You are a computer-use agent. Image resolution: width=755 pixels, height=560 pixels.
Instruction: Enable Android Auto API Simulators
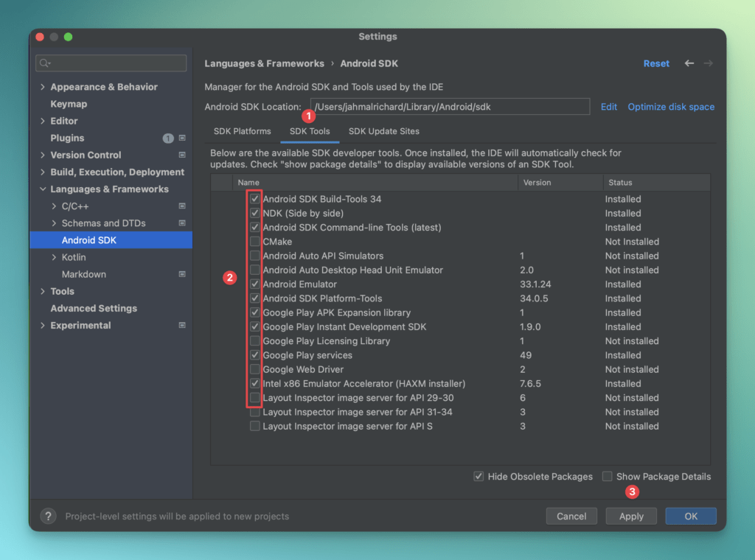click(x=254, y=256)
